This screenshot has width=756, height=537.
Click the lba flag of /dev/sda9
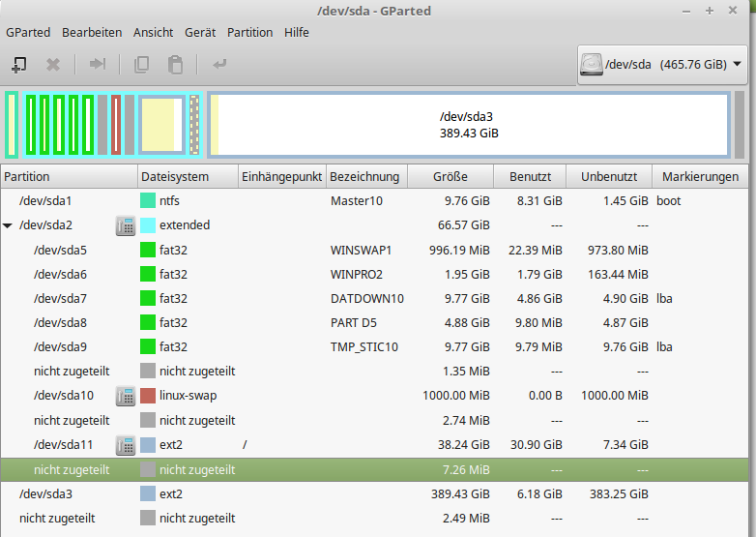click(x=664, y=347)
